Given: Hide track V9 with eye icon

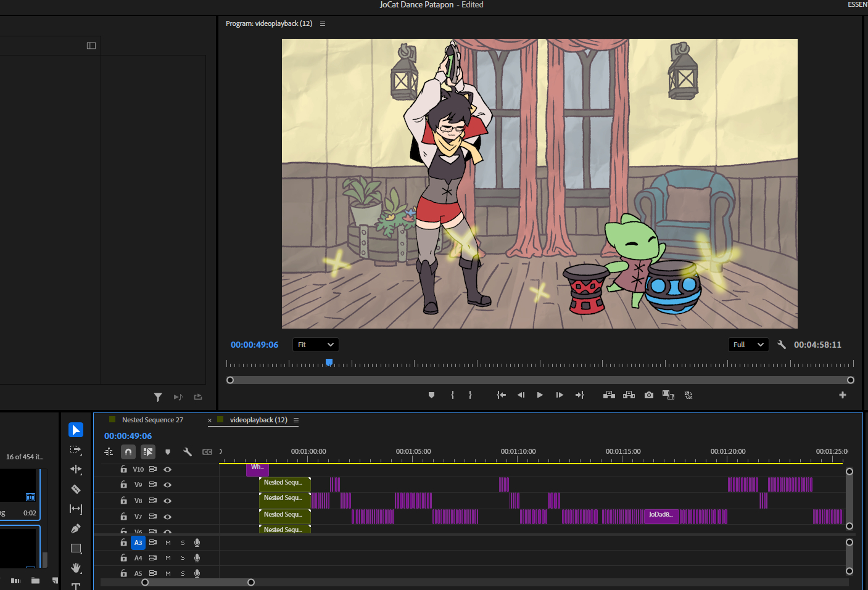Looking at the screenshot, I should click(167, 485).
